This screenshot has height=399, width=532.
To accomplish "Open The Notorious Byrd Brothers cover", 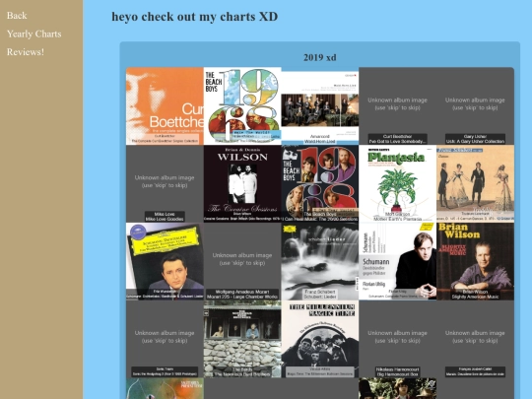I will (x=242, y=339).
